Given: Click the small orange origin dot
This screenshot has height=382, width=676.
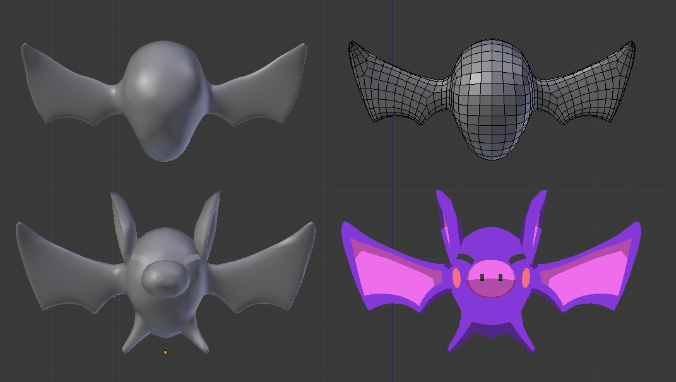Looking at the screenshot, I should pyautogui.click(x=165, y=353).
